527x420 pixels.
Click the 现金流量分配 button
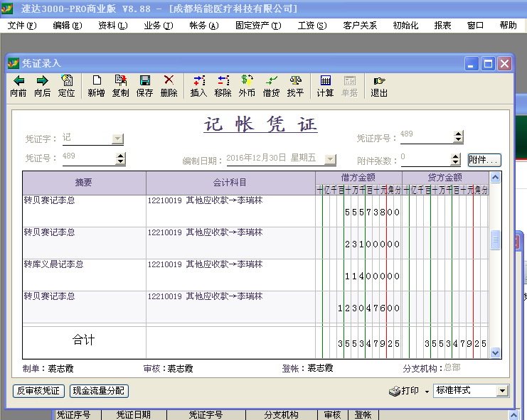click(99, 391)
